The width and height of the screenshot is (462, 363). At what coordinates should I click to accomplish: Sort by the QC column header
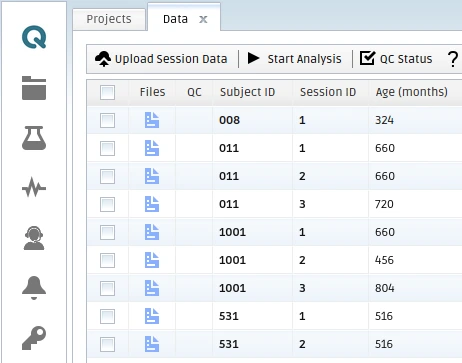(x=194, y=92)
